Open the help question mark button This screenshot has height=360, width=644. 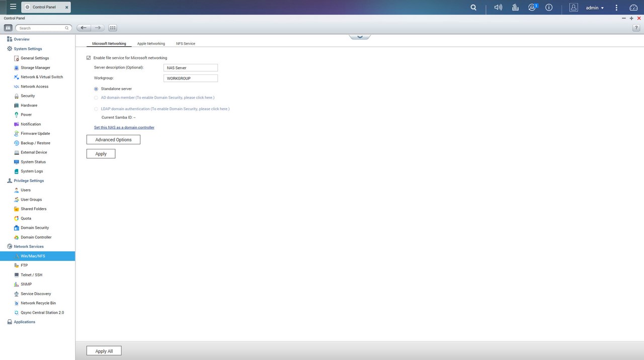coord(636,28)
